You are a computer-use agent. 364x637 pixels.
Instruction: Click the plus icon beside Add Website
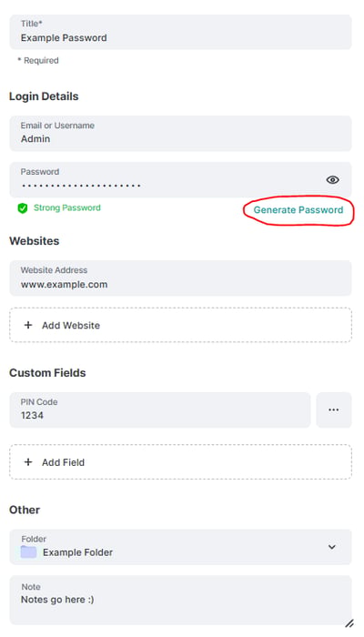[28, 325]
